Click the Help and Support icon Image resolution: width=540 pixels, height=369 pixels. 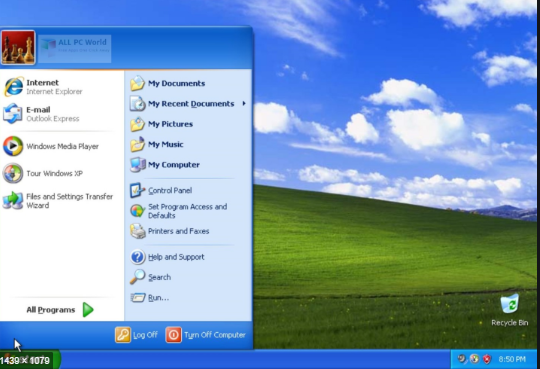[x=137, y=257]
